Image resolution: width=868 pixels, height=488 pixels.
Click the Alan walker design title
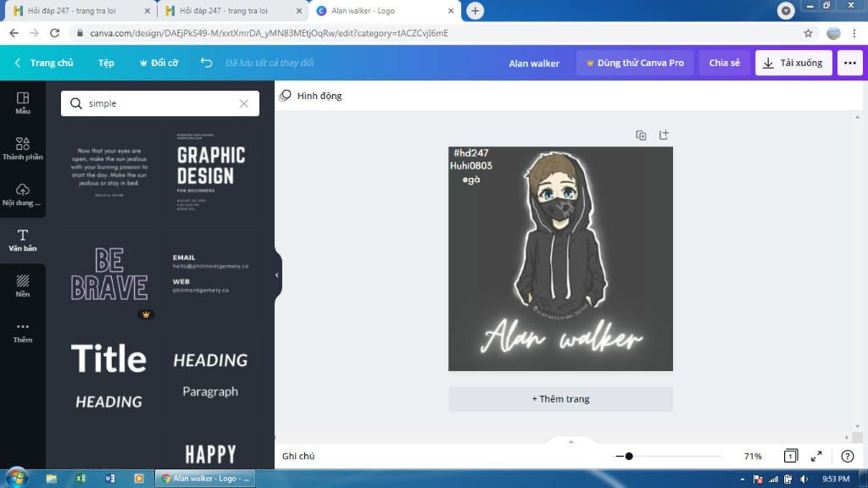(x=534, y=63)
